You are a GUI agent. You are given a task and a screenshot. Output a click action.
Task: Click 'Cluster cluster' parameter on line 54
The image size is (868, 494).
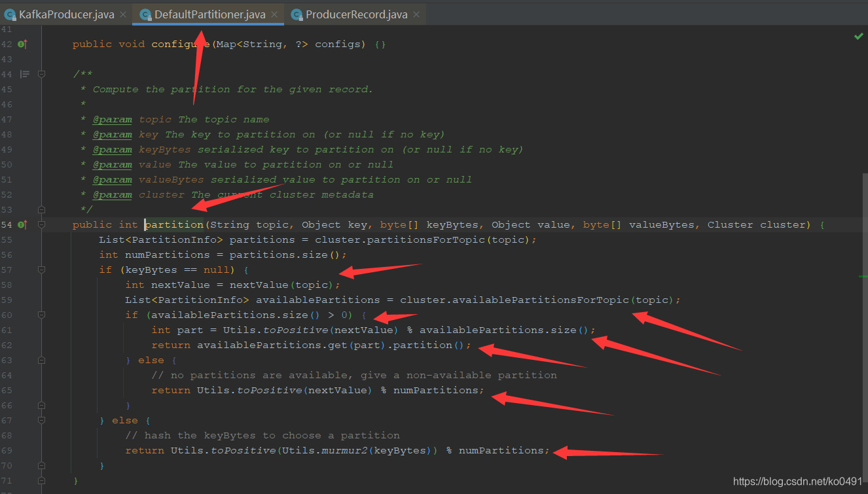pyautogui.click(x=757, y=225)
